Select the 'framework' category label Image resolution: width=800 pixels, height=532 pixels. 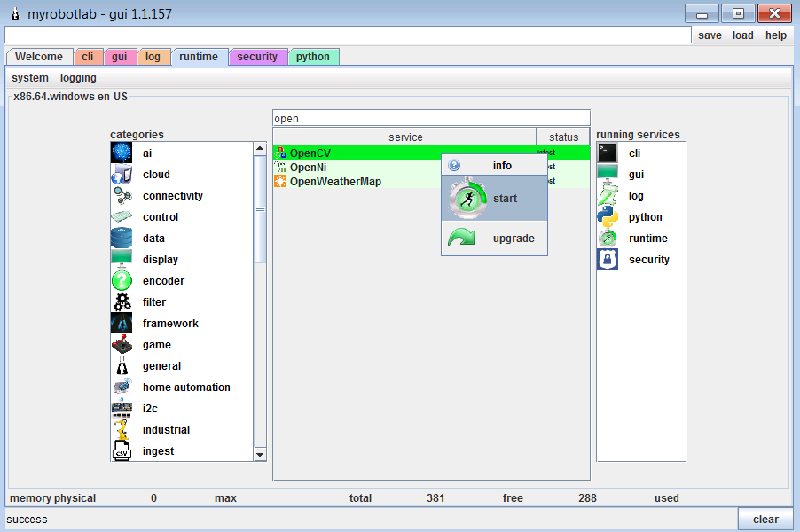170,324
